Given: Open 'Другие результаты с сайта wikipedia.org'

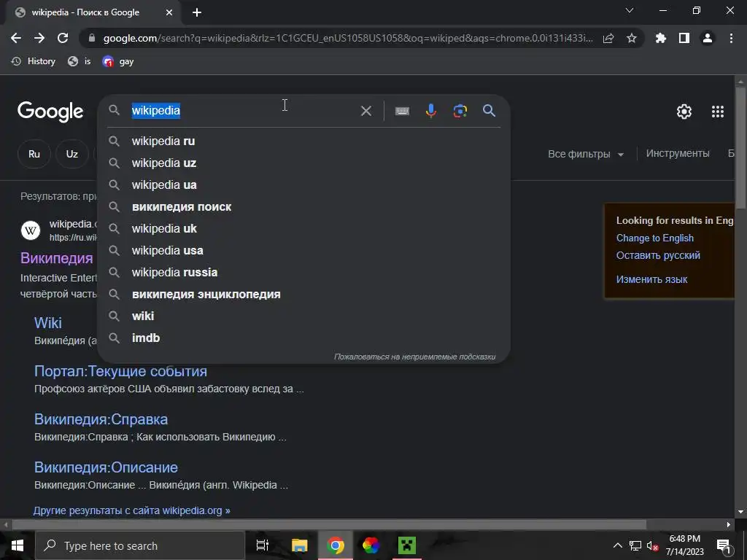Looking at the screenshot, I should pos(131,510).
